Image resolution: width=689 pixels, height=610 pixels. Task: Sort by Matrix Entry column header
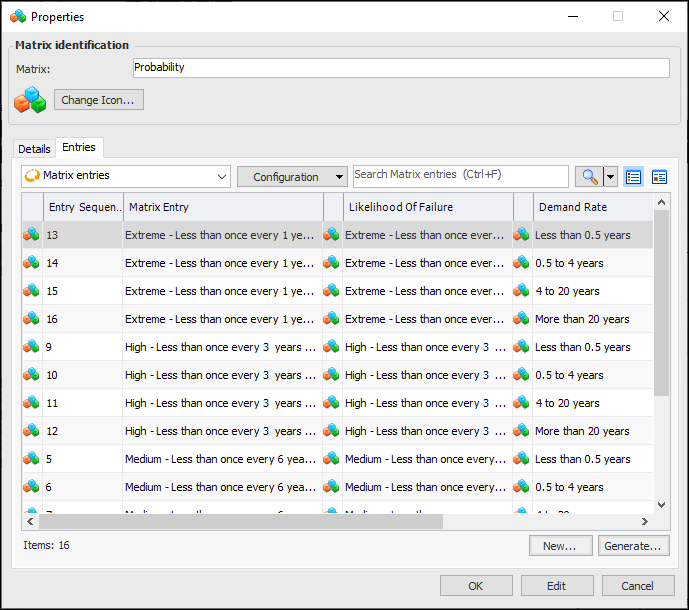(223, 207)
